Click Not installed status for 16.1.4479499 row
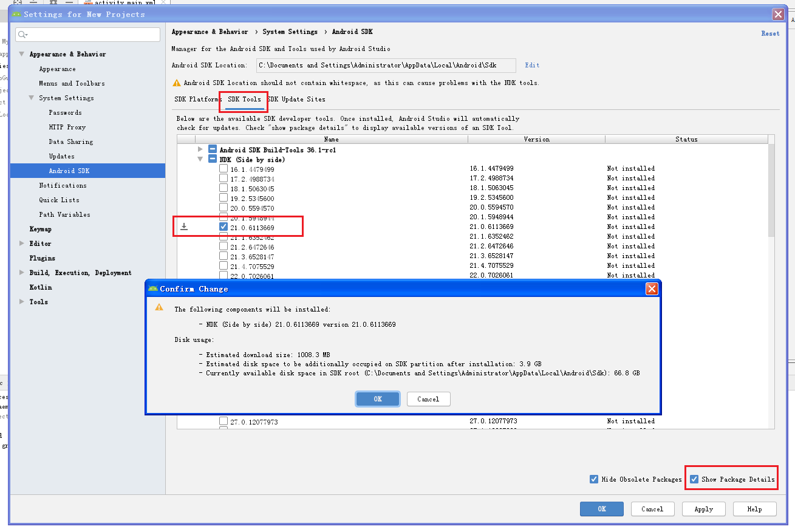 coord(631,169)
